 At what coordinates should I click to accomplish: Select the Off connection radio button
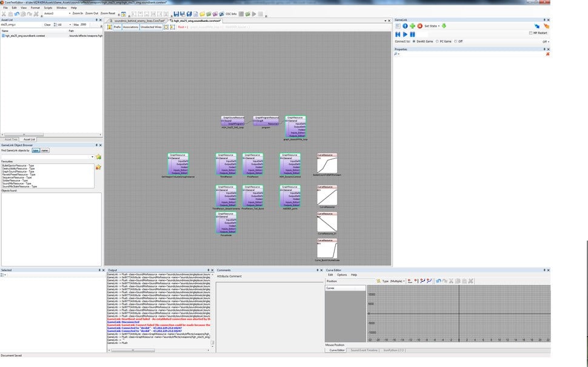pos(456,41)
